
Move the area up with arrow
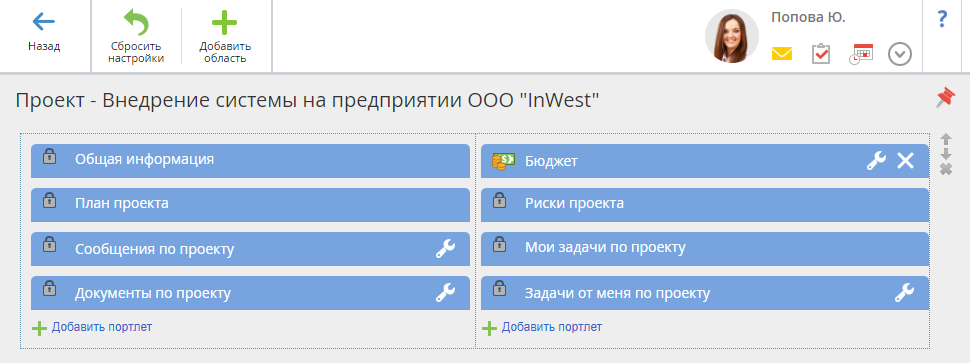pos(946,140)
